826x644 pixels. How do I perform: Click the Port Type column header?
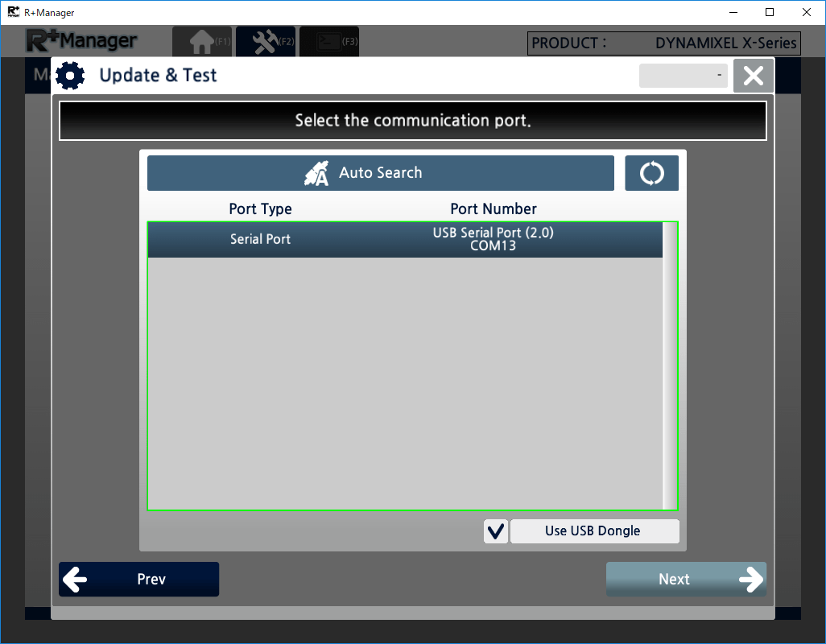(x=260, y=209)
